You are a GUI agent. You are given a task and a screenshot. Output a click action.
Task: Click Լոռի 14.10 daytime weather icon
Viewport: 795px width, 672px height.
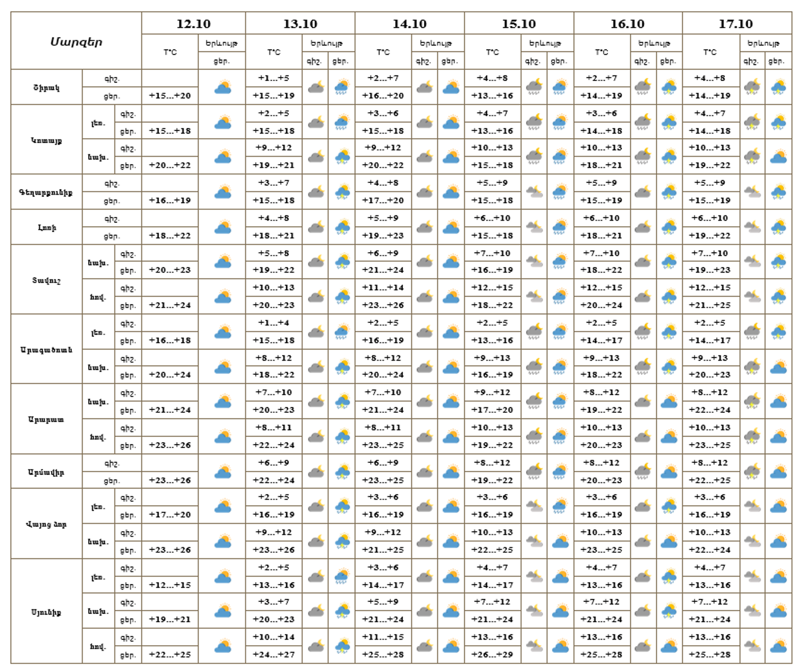pyautogui.click(x=451, y=227)
